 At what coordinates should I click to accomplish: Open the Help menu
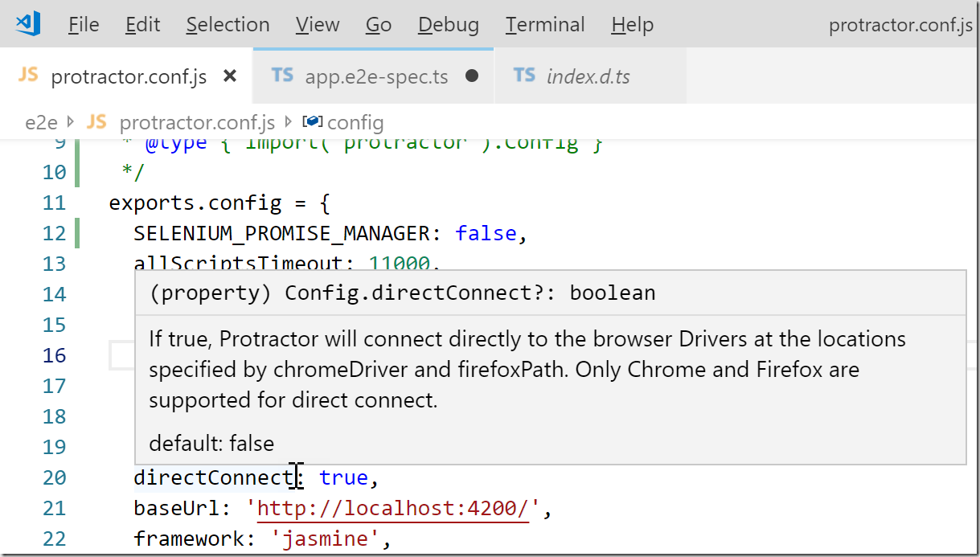[633, 25]
